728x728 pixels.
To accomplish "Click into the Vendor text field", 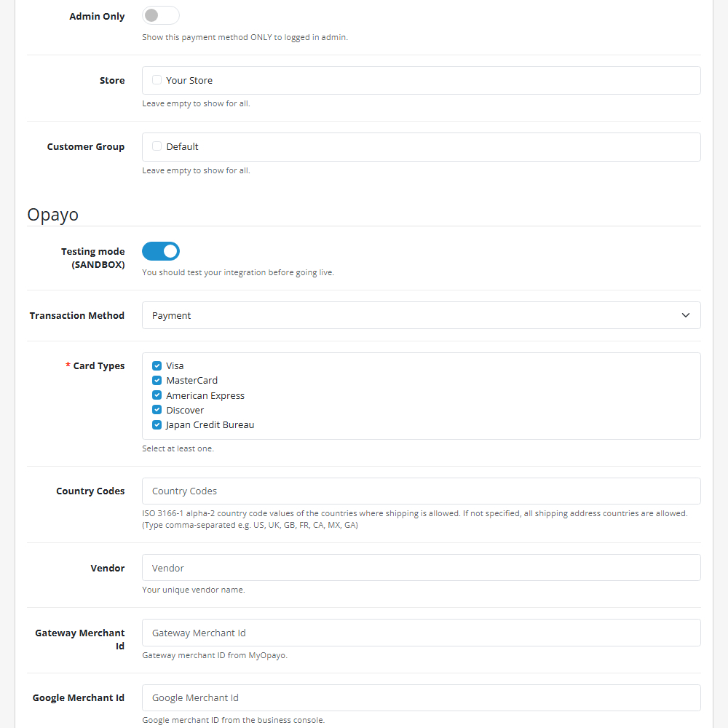I will coord(421,568).
